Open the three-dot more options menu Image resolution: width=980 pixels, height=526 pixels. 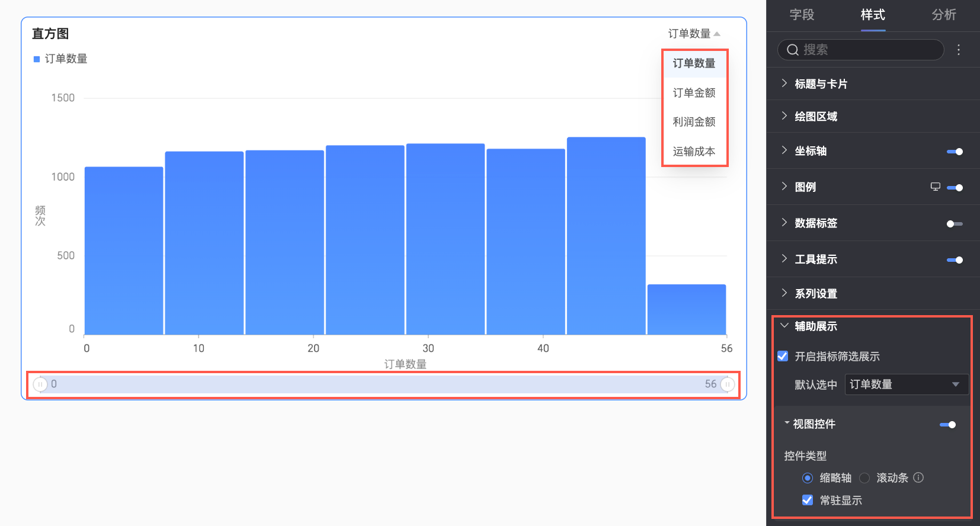tap(959, 50)
